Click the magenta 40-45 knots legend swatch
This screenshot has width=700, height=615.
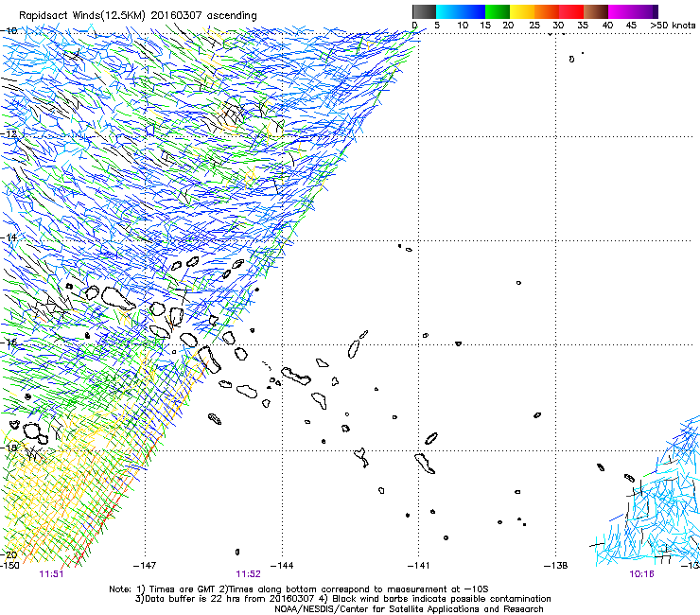(x=621, y=11)
